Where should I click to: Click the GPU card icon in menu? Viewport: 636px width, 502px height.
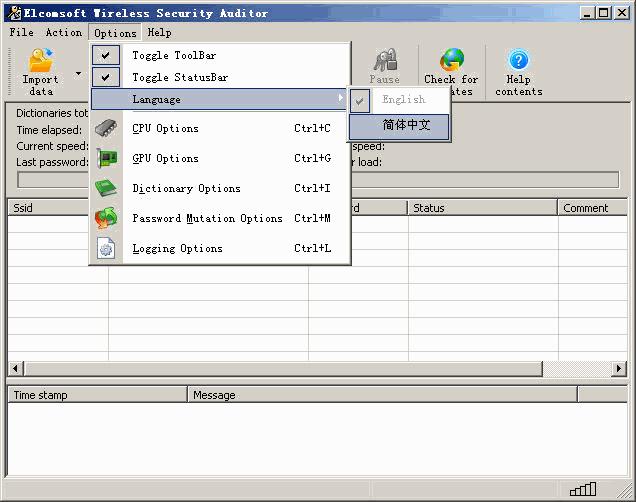point(106,158)
